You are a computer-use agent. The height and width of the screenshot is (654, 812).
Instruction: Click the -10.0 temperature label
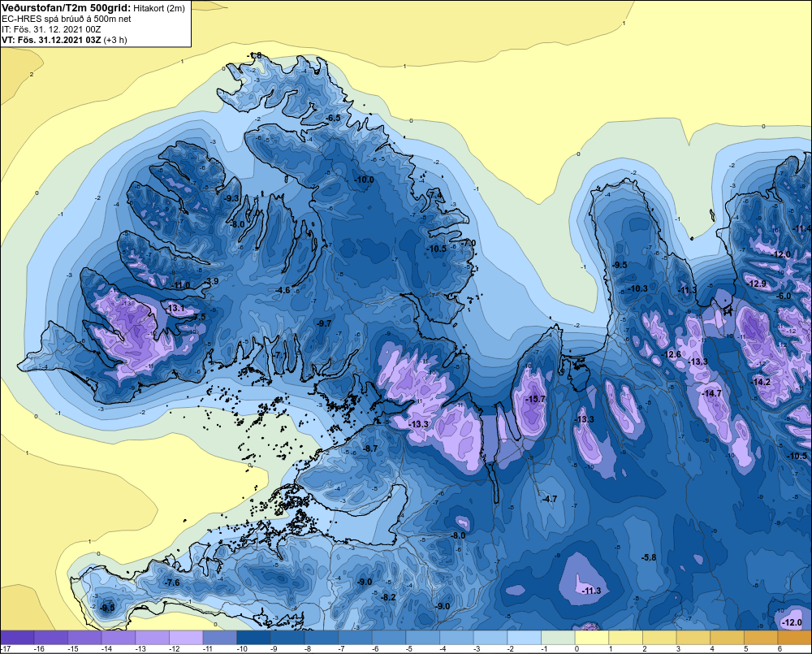(364, 180)
